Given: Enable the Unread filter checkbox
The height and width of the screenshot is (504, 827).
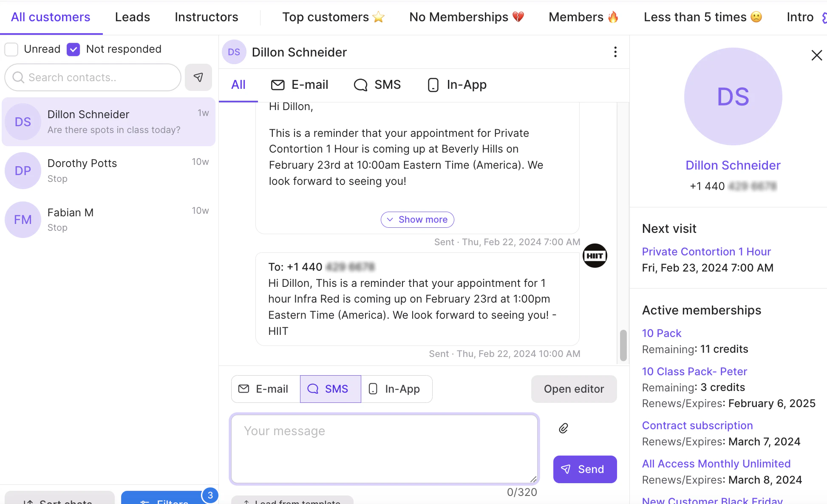Looking at the screenshot, I should coord(11,49).
